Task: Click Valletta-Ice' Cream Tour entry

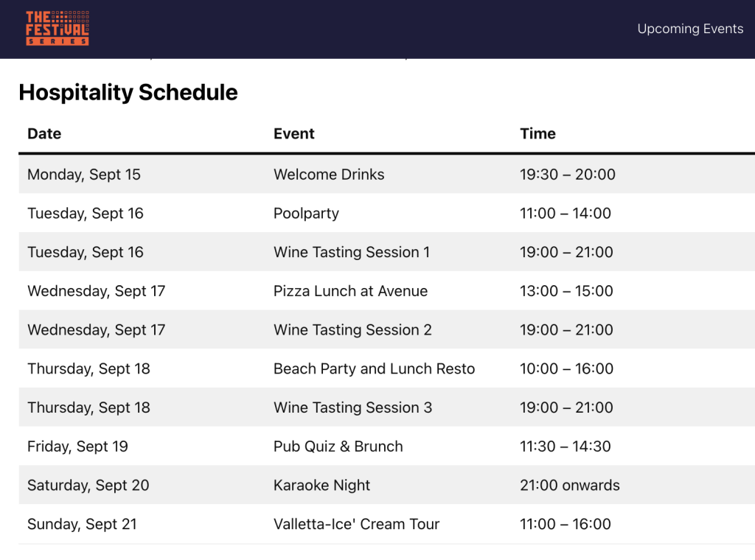Action: (356, 524)
